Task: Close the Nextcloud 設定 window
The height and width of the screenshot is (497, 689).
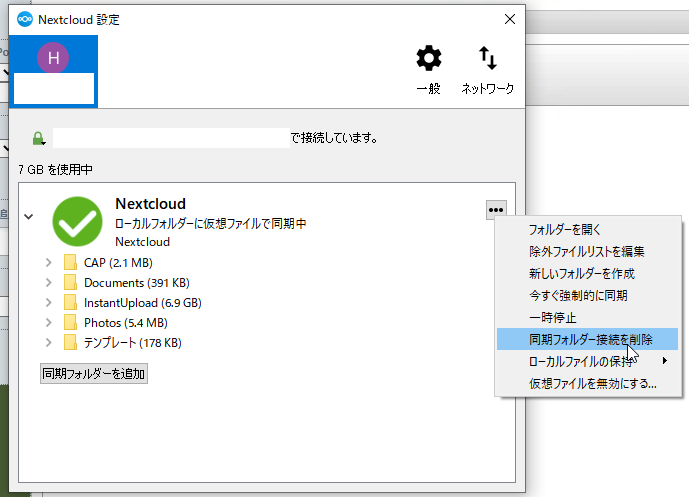Action: [510, 19]
